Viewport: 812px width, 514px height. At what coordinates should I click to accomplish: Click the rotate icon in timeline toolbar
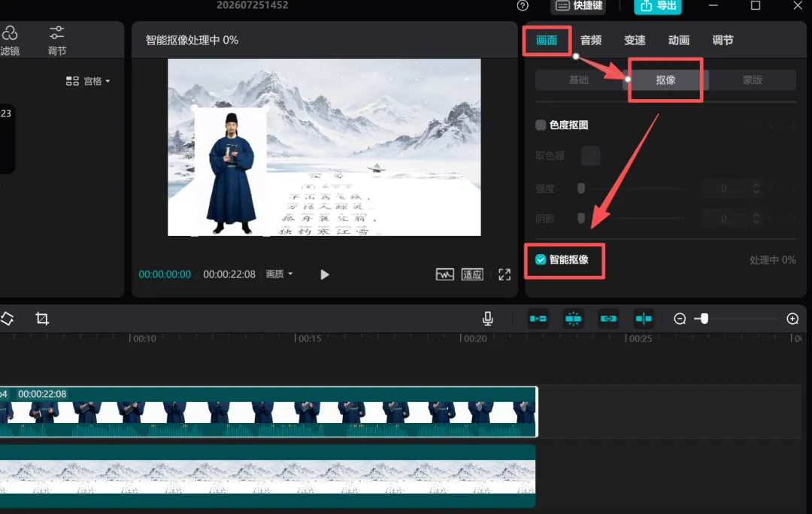point(7,319)
